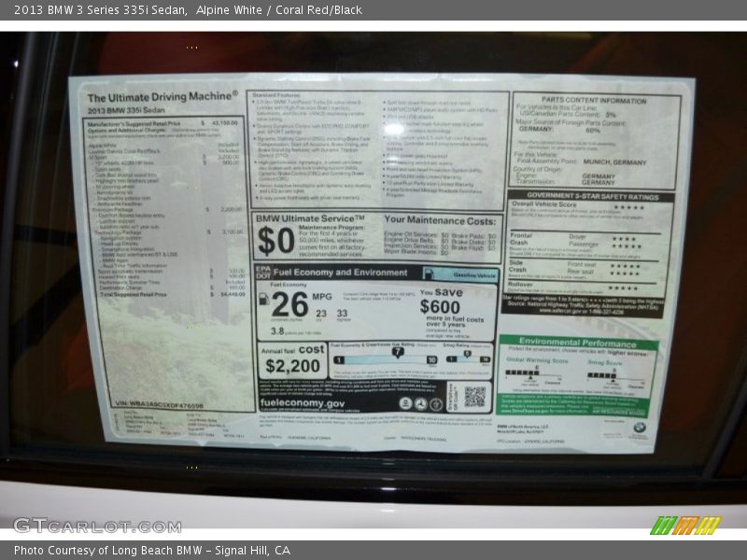Click the '3.8' gallons per 100 miles value
Screen dimensions: 747x560
click(277, 331)
